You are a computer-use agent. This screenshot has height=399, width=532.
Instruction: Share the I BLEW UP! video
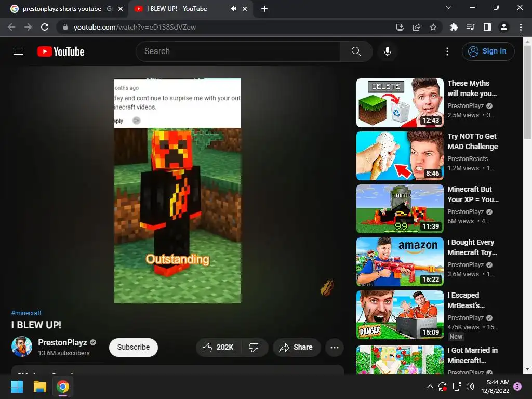pyautogui.click(x=297, y=348)
